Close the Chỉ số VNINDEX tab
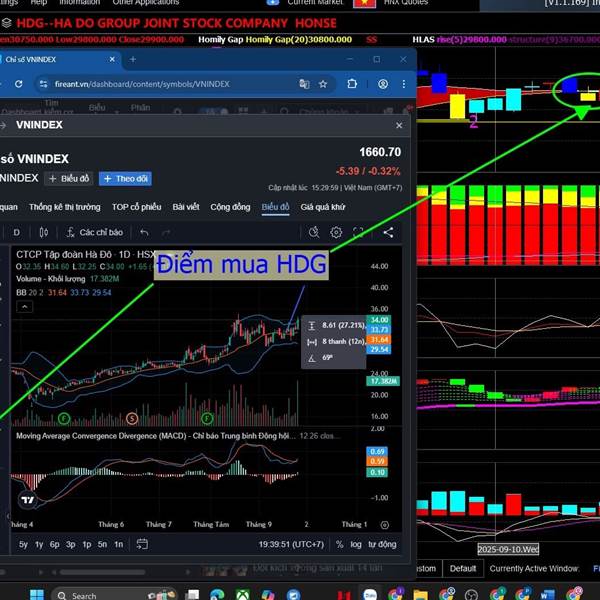 pyautogui.click(x=112, y=59)
